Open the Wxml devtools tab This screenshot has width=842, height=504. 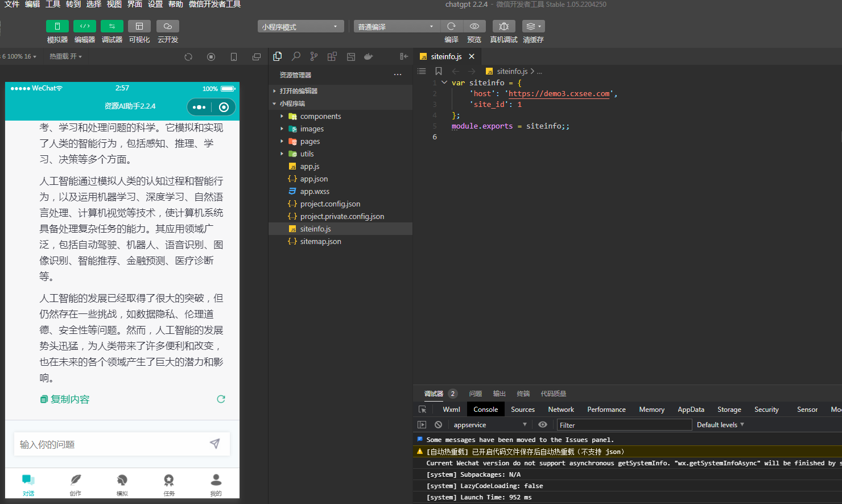(x=451, y=410)
